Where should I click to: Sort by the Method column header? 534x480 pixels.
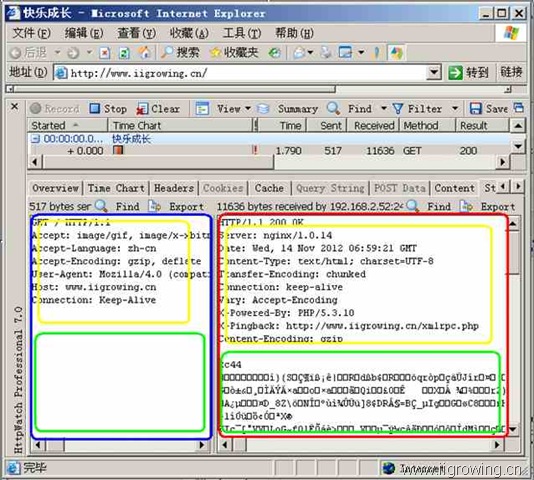click(x=428, y=125)
